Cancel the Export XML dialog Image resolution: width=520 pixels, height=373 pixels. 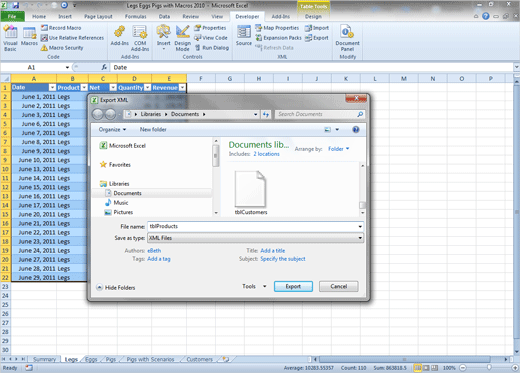(x=339, y=286)
